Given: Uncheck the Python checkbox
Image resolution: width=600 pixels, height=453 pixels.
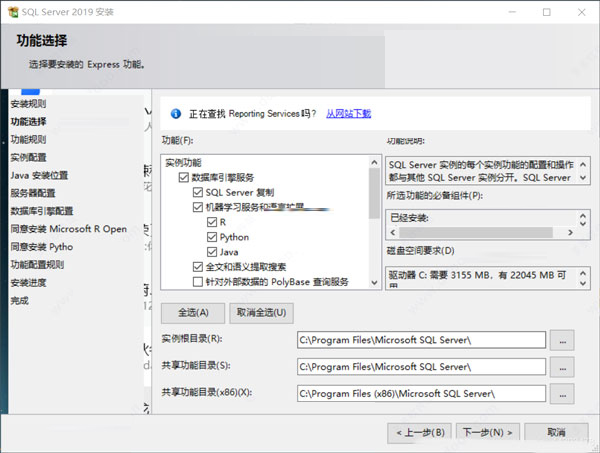Looking at the screenshot, I should tap(212, 237).
